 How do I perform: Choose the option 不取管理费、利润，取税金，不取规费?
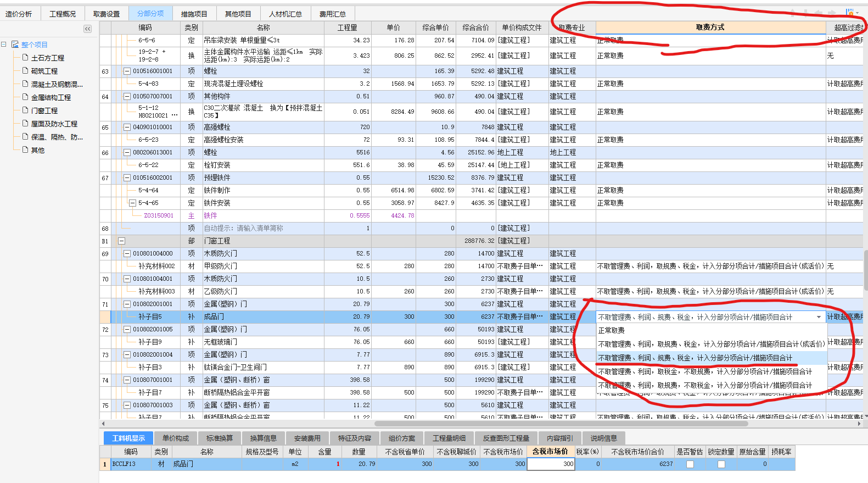[x=712, y=371]
